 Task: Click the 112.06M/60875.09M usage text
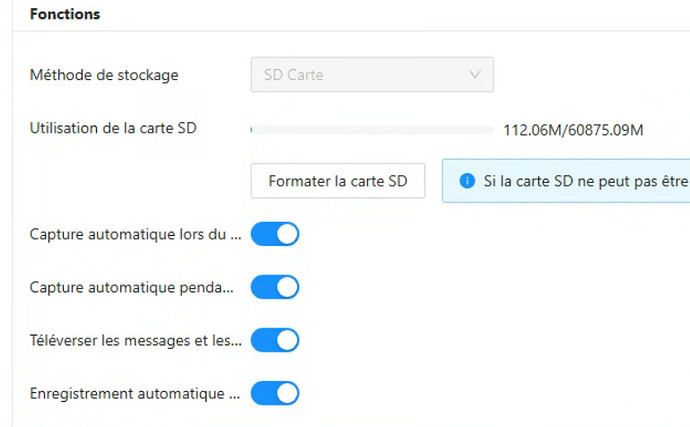pyautogui.click(x=572, y=130)
